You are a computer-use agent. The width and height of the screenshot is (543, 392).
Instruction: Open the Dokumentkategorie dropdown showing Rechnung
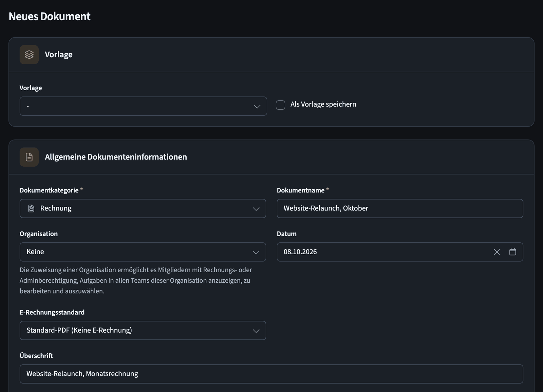click(143, 208)
